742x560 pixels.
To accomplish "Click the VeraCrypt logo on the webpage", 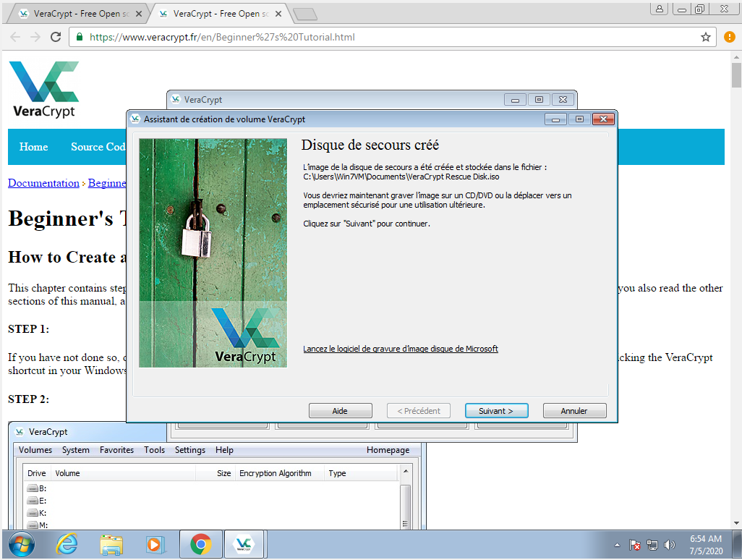I will click(44, 89).
